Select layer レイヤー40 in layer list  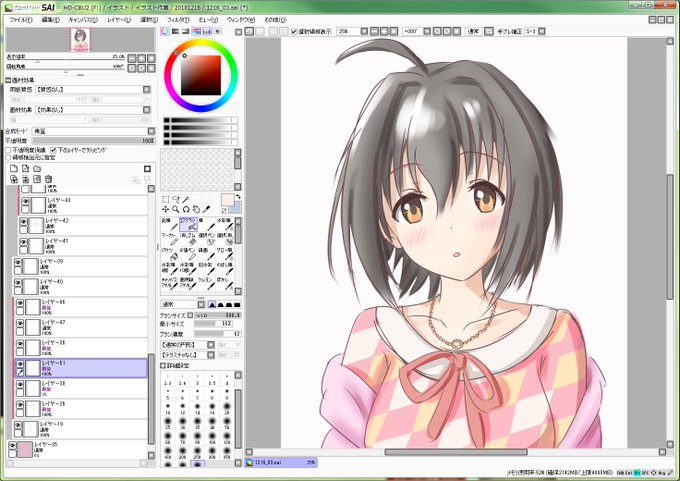pyautogui.click(x=80, y=287)
